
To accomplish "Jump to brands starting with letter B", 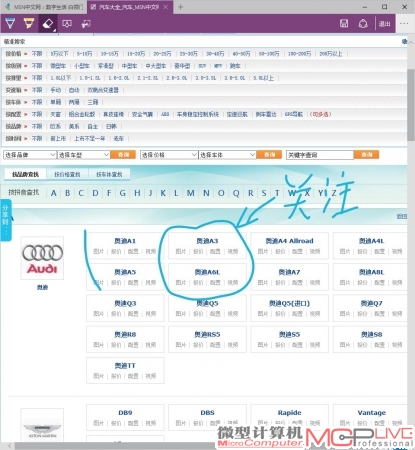I will coord(68,193).
